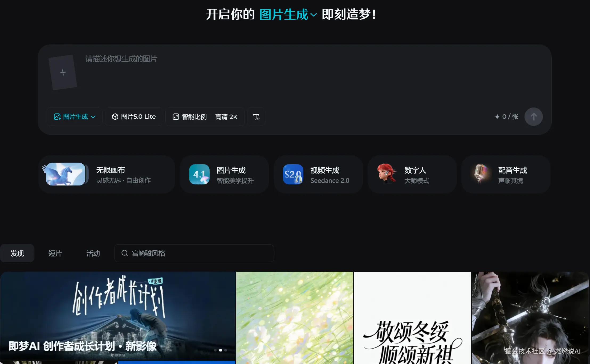The image size is (590, 364).
Task: Click the upward arrow send button
Action: pos(533,117)
